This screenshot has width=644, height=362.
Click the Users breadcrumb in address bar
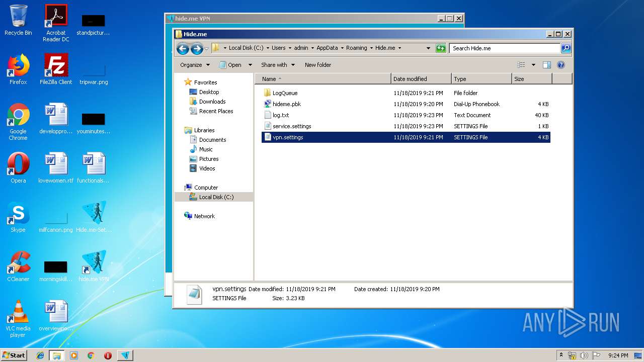[x=279, y=48]
